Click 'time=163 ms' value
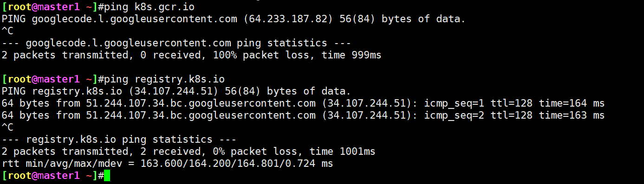The width and height of the screenshot is (644, 184). click(x=572, y=115)
